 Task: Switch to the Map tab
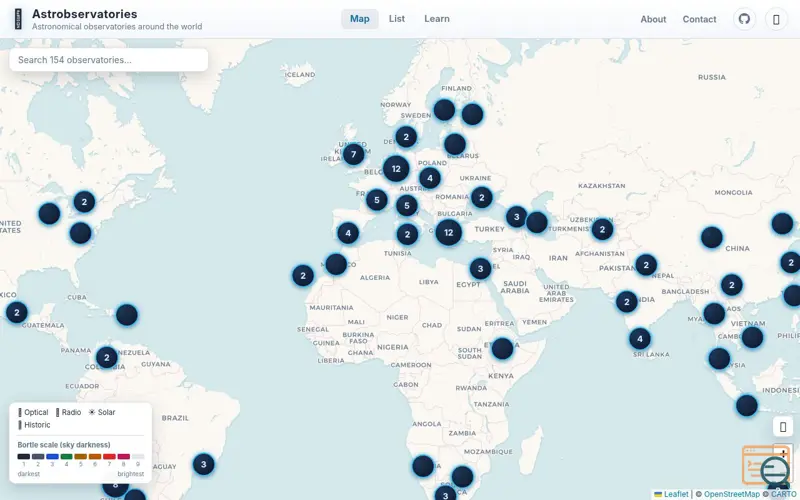pos(360,19)
